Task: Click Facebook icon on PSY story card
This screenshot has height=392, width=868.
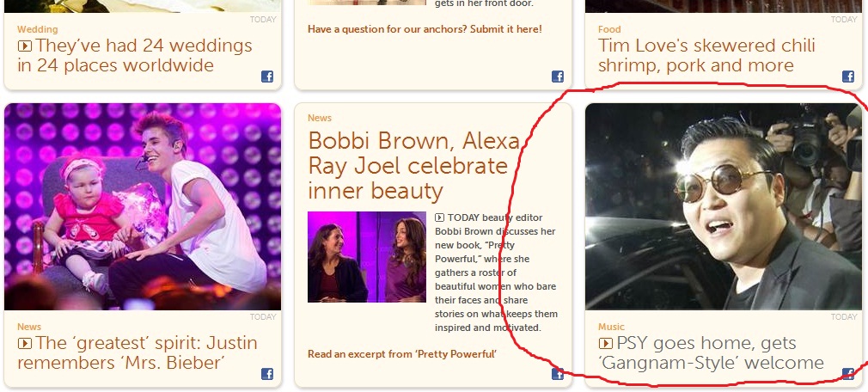Action: 848,374
